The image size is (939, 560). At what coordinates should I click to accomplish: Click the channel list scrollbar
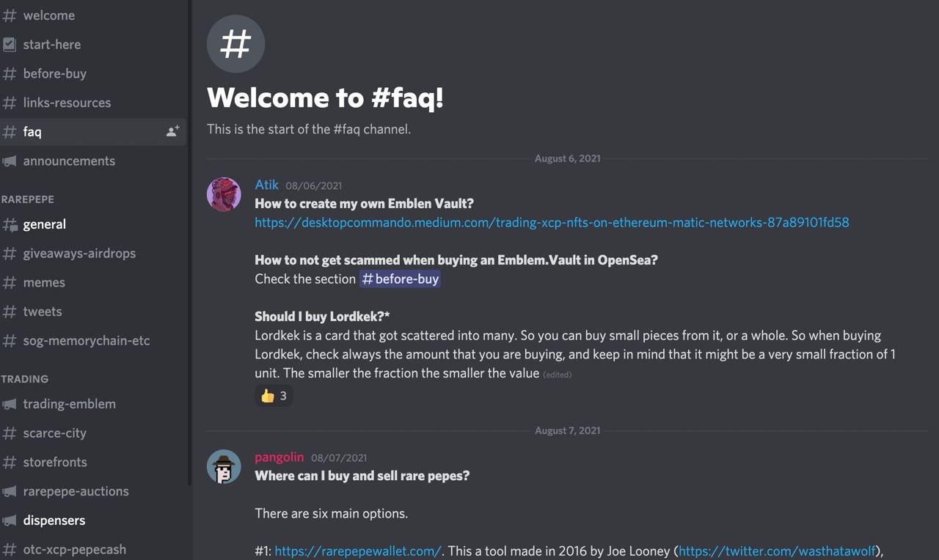190,242
